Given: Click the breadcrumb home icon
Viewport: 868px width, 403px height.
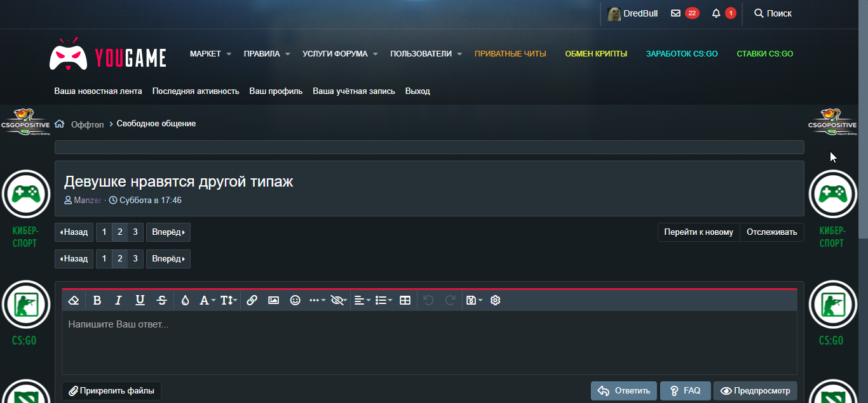Looking at the screenshot, I should pos(60,124).
